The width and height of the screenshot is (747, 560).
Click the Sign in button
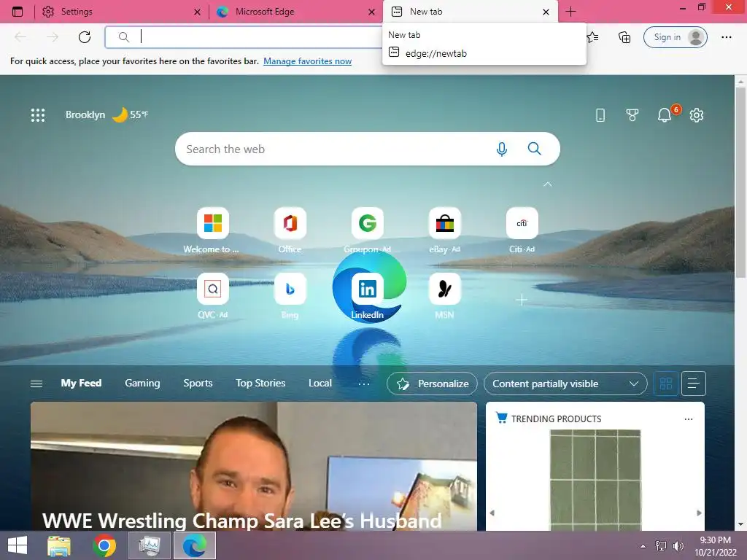[x=675, y=37]
